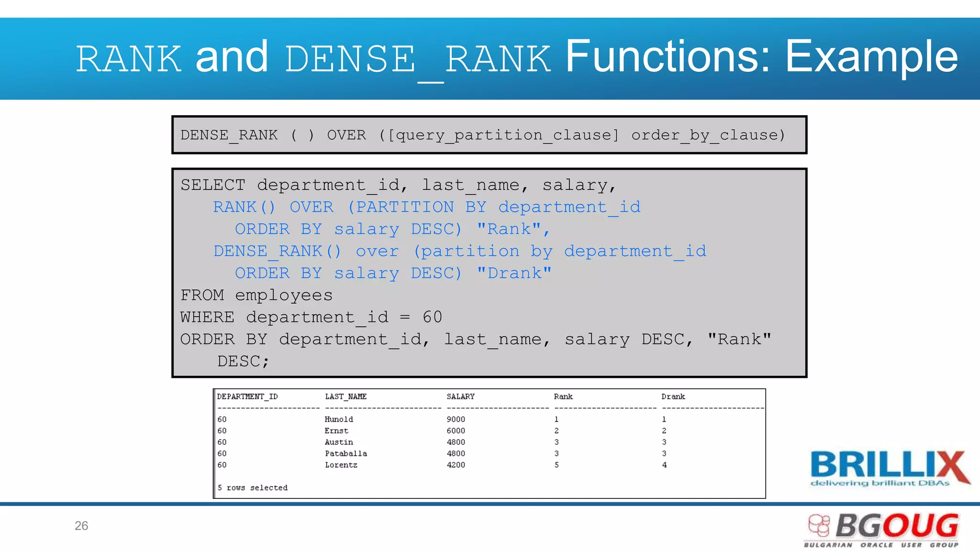Click the salary value 9000

[456, 419]
